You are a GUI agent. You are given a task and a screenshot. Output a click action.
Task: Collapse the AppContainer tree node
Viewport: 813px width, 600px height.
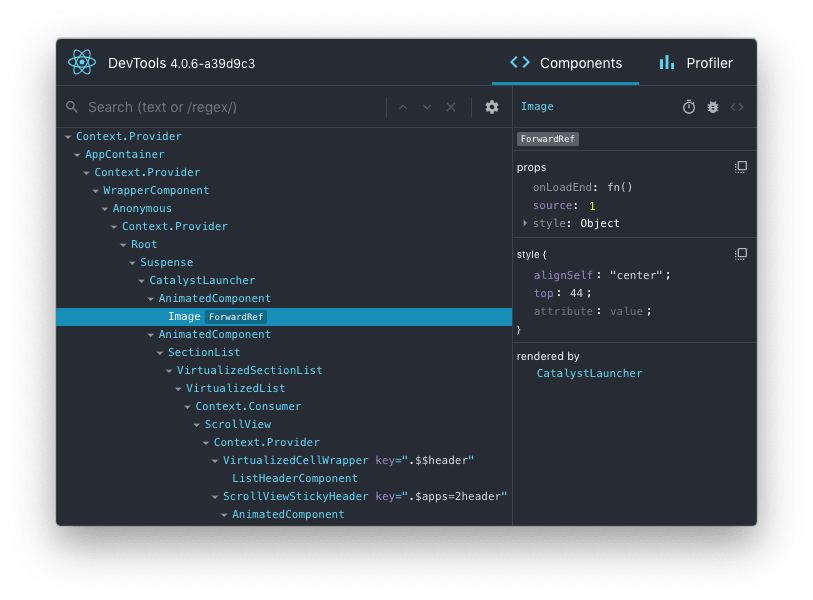coord(77,155)
